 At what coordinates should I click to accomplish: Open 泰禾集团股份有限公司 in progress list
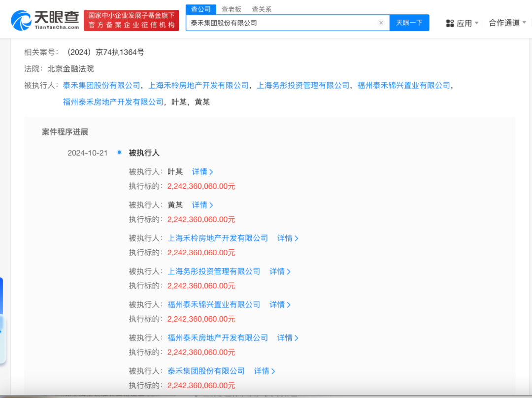(x=206, y=371)
